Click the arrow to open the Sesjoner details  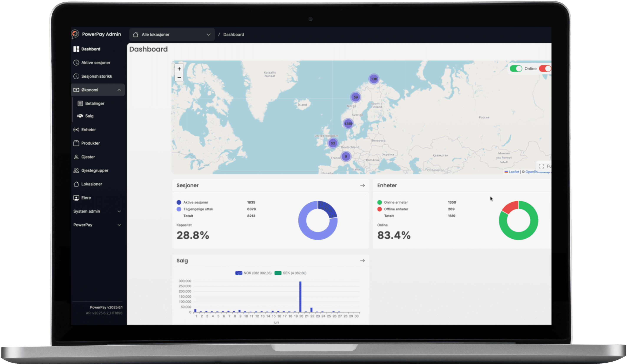click(363, 185)
